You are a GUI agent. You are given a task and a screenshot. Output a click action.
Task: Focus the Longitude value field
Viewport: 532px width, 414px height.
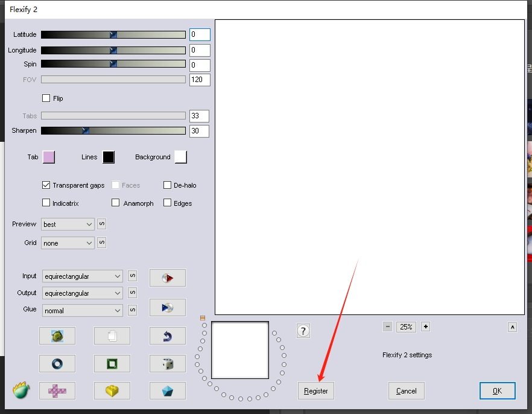(x=200, y=50)
